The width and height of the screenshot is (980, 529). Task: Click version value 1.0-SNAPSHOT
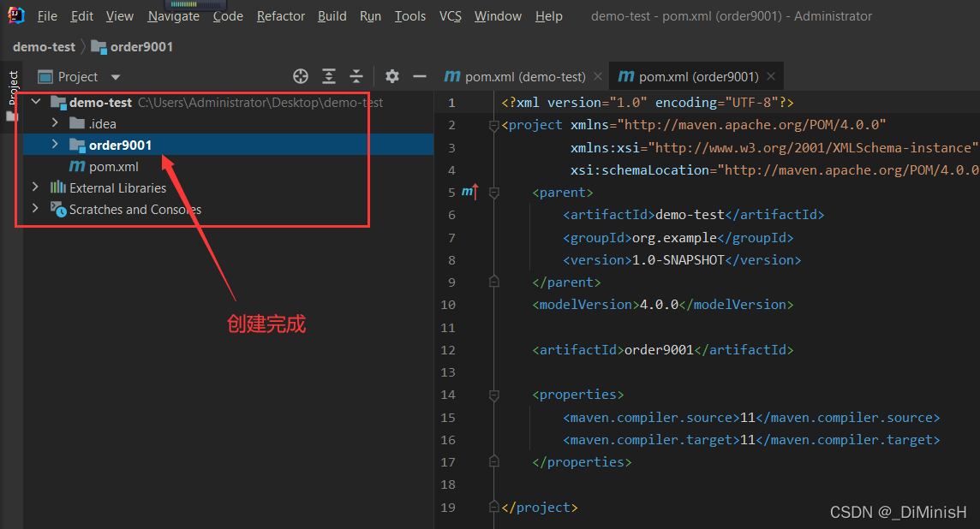coord(678,260)
